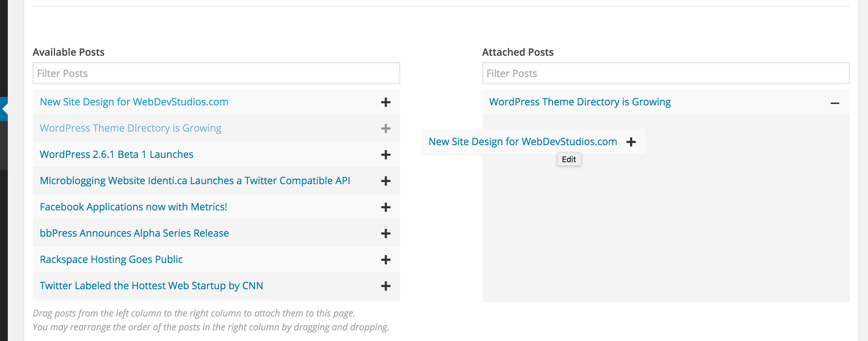Add bbPress Announces Alpha Series Release with plus
The height and width of the screenshot is (341, 868).
coord(386,233)
